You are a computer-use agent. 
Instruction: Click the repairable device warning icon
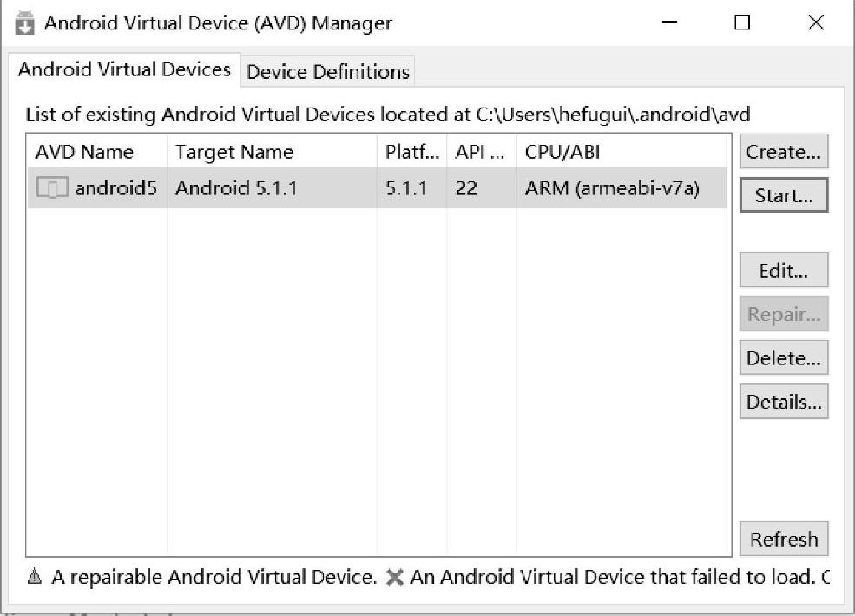pyautogui.click(x=35, y=577)
